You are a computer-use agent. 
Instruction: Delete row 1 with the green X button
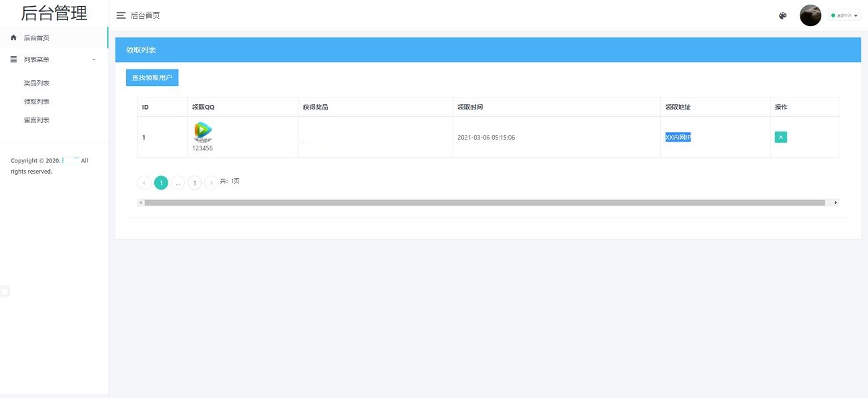pos(781,137)
